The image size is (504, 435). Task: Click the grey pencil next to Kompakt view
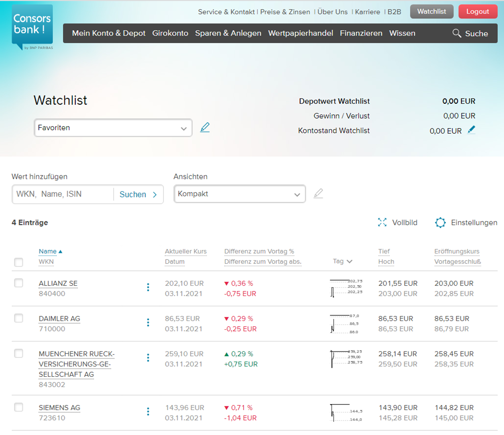[318, 193]
